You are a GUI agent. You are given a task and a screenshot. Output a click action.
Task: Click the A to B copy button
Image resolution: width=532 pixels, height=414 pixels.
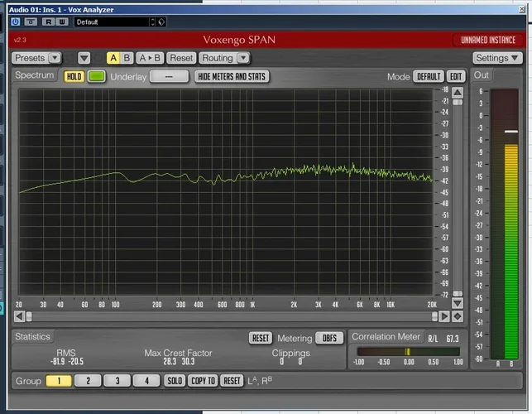(149, 58)
